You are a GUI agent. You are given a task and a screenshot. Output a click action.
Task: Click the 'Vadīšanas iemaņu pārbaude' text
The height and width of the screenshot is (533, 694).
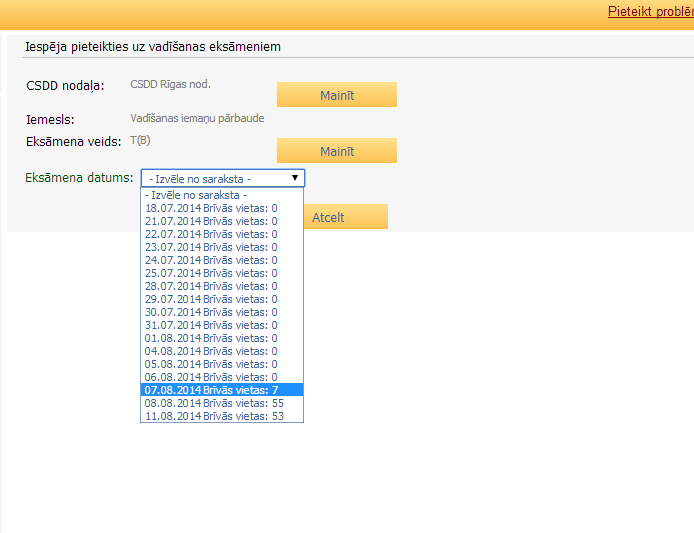click(197, 119)
